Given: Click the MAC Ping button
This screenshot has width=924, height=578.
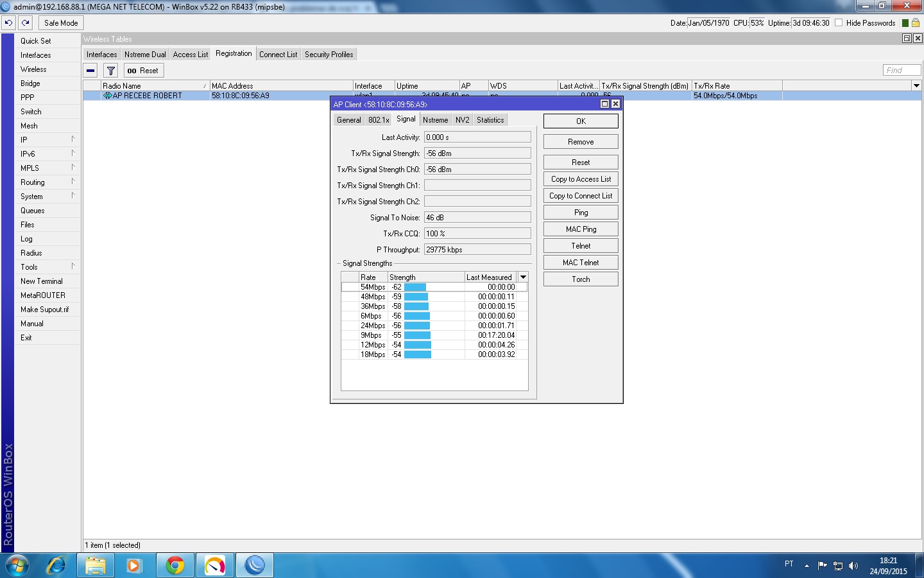Looking at the screenshot, I should (581, 229).
